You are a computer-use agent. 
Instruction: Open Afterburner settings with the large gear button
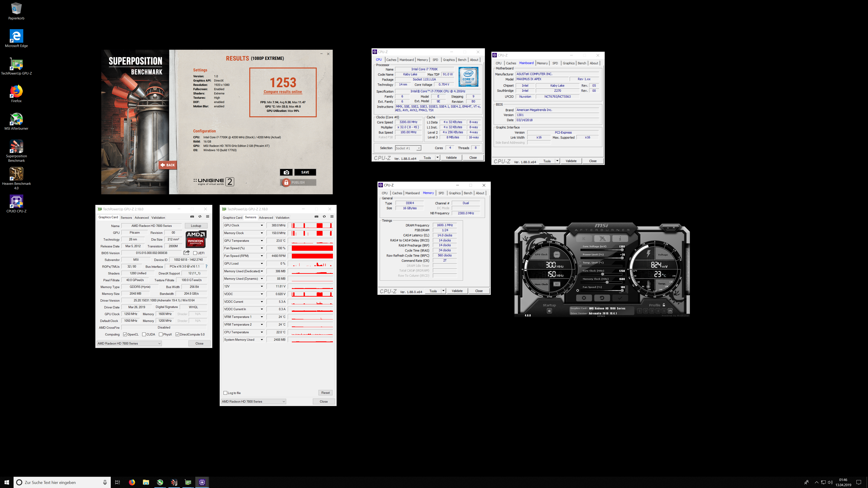584,298
